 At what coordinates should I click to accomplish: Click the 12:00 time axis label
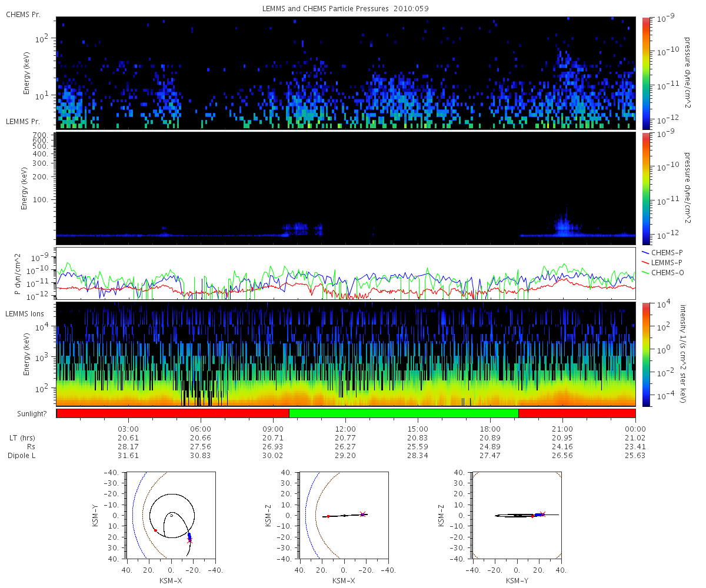[x=345, y=429]
